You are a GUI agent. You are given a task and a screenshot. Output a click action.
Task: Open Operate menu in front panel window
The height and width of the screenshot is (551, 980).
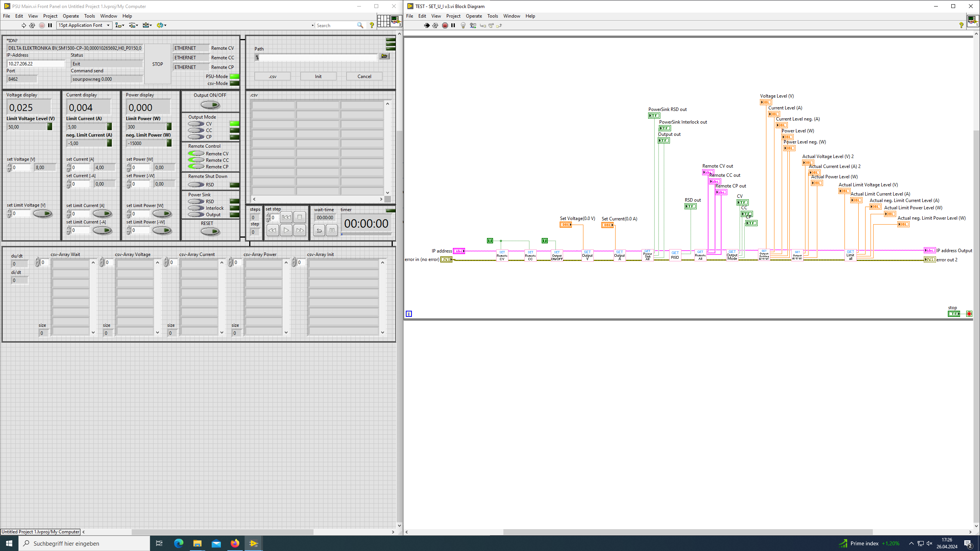pyautogui.click(x=70, y=16)
